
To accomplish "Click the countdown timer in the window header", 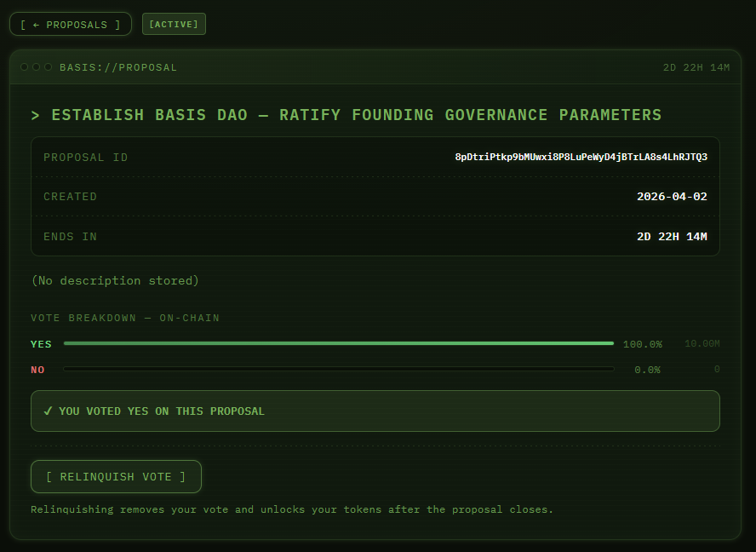I will tap(696, 67).
